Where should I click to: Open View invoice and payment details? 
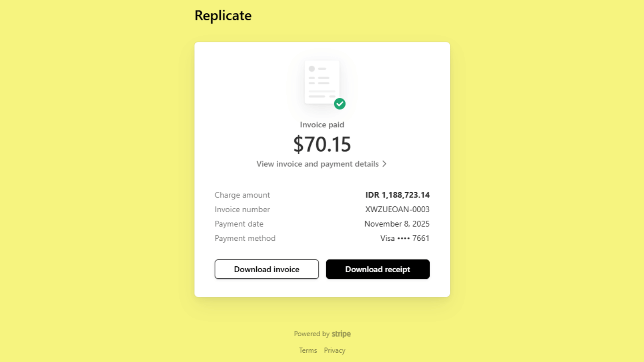(318, 164)
